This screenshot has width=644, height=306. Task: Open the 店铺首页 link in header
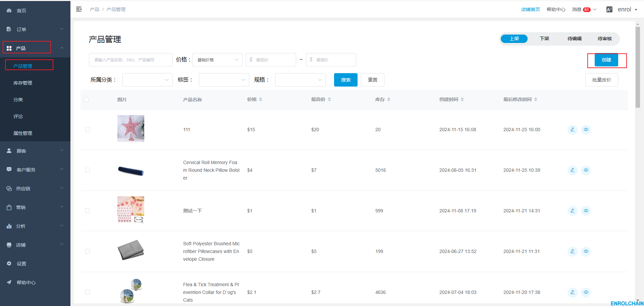click(x=530, y=9)
